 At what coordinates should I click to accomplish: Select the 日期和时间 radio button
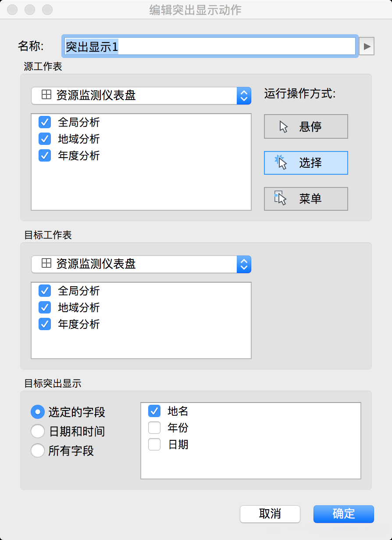[x=38, y=431]
